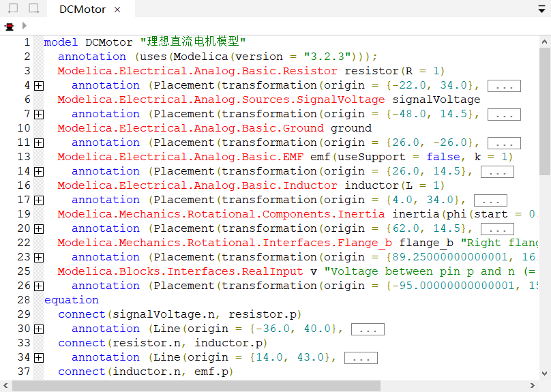Click the model name 'DCMotor' on line 1
Viewport: 551px width, 392px height.
pyautogui.click(x=109, y=42)
